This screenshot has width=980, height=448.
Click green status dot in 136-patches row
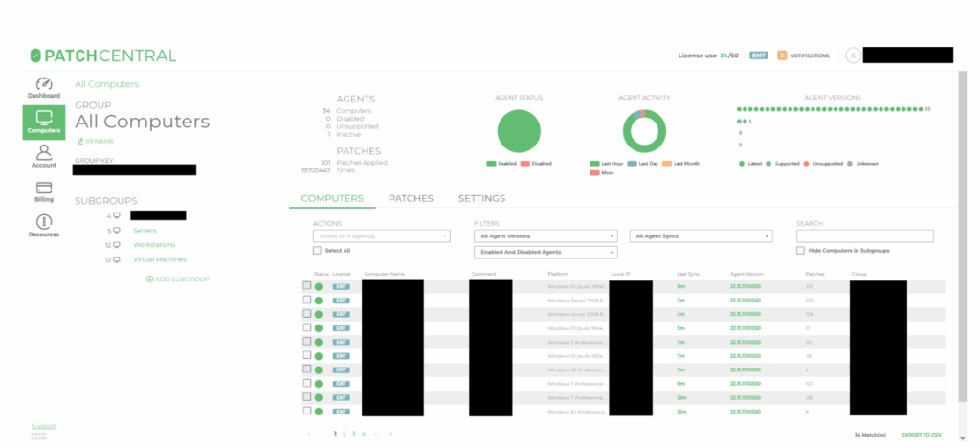click(318, 398)
